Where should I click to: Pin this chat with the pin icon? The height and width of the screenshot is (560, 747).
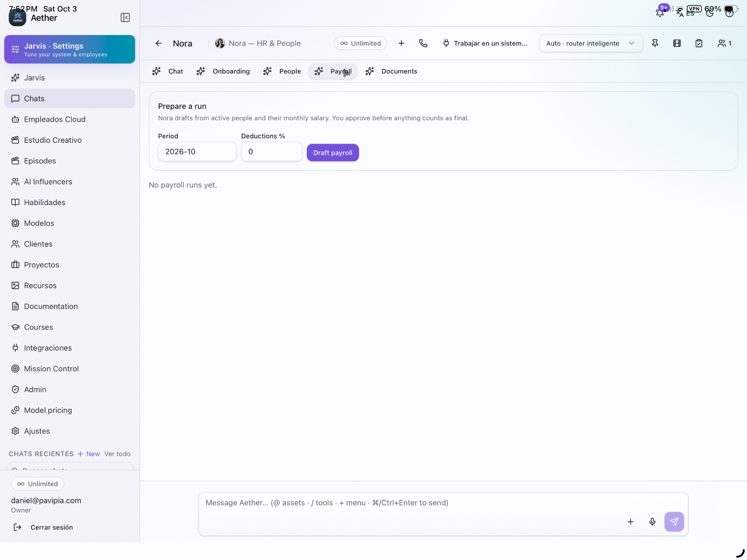pyautogui.click(x=655, y=43)
